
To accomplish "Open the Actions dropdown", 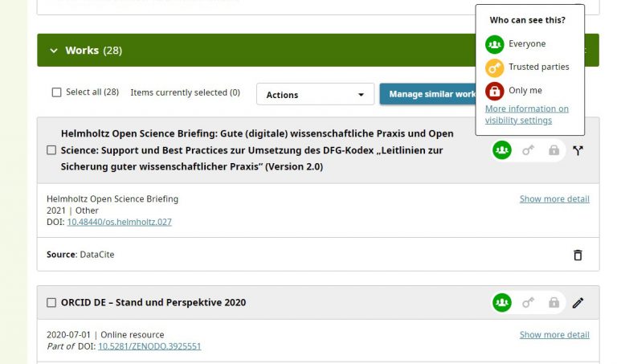I will click(315, 95).
